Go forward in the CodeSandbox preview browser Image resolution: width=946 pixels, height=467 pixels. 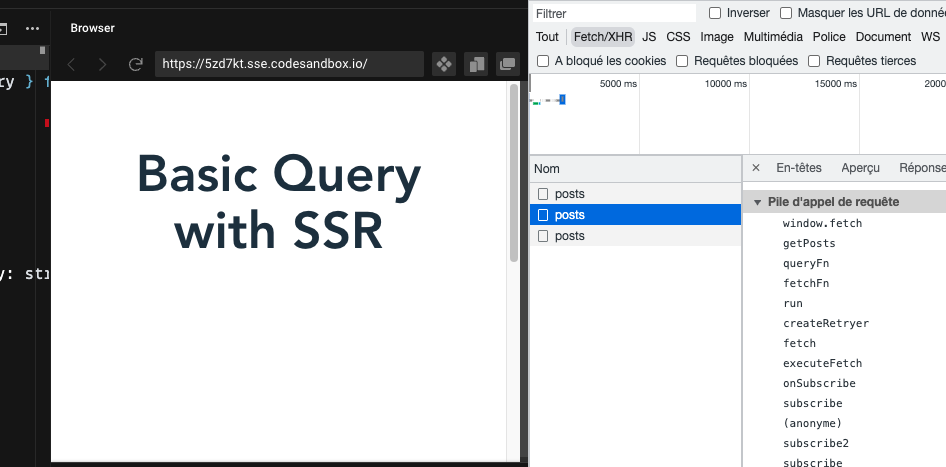pos(103,64)
